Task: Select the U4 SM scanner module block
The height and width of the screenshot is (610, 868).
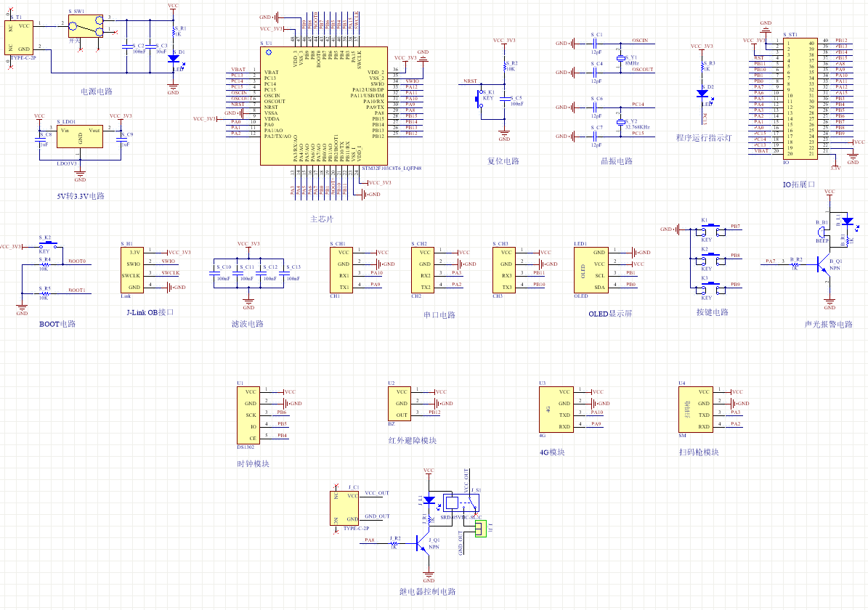Action: (x=695, y=410)
